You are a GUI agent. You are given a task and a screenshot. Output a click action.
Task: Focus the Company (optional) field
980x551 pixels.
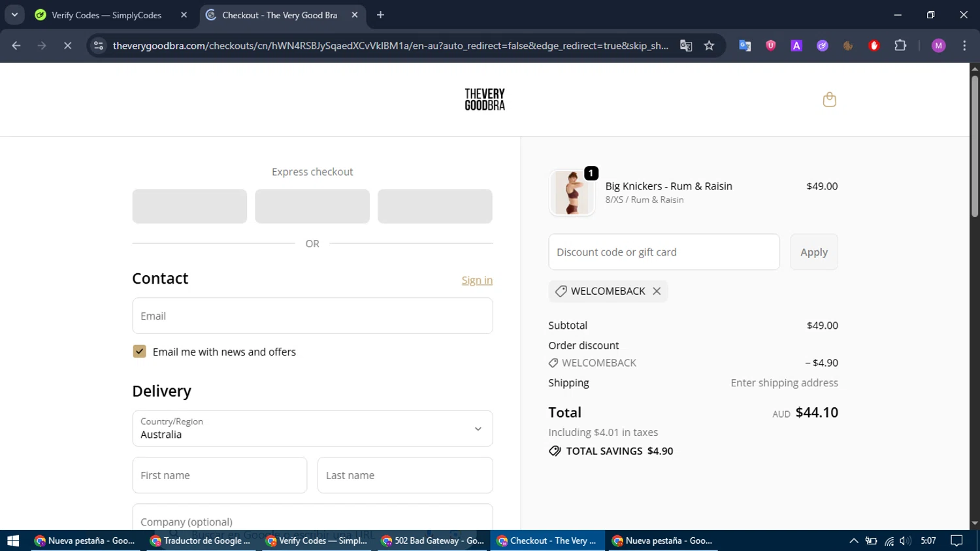[x=312, y=518]
